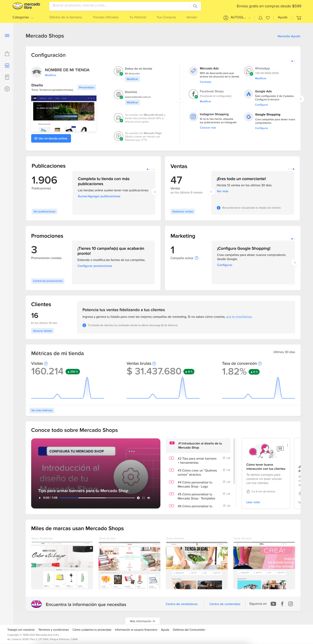
Task: Select the invoice sidebar icon
Action: tap(7, 77)
